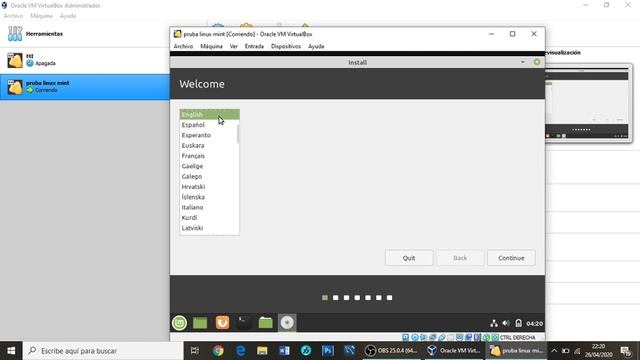Open Ayuda menu in VirtualBox Administrador window
The height and width of the screenshot is (360, 640).
click(68, 16)
